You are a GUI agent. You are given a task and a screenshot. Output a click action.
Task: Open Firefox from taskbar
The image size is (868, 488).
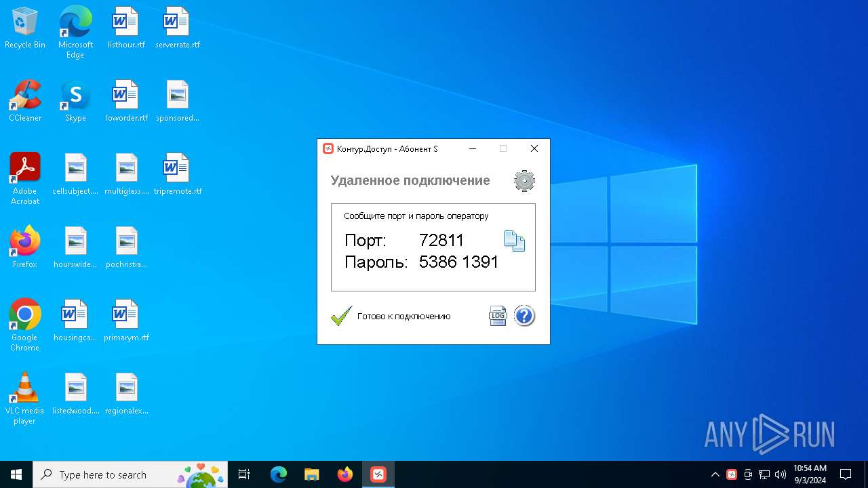click(345, 474)
